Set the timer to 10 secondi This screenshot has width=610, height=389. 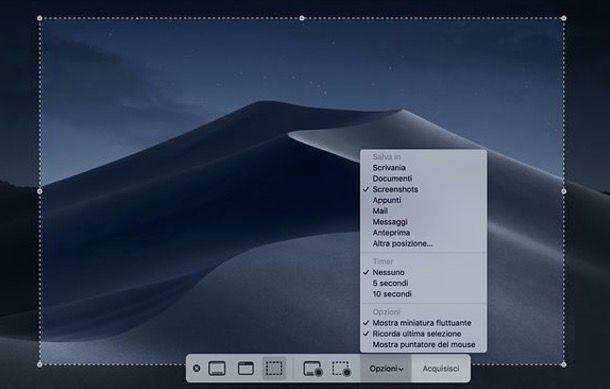pyautogui.click(x=423, y=294)
